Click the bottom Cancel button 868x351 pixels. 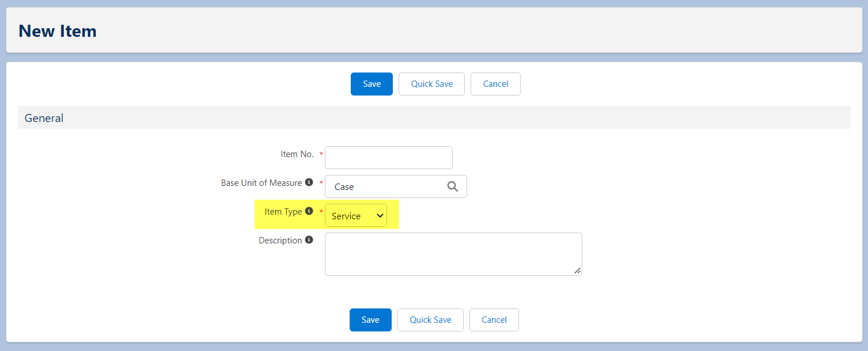(494, 320)
